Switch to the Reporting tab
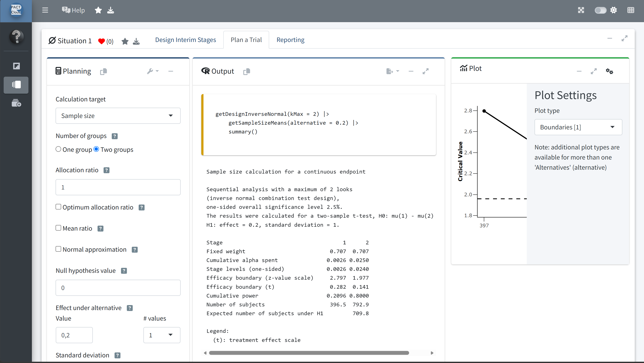The width and height of the screenshot is (644, 363). tap(290, 40)
